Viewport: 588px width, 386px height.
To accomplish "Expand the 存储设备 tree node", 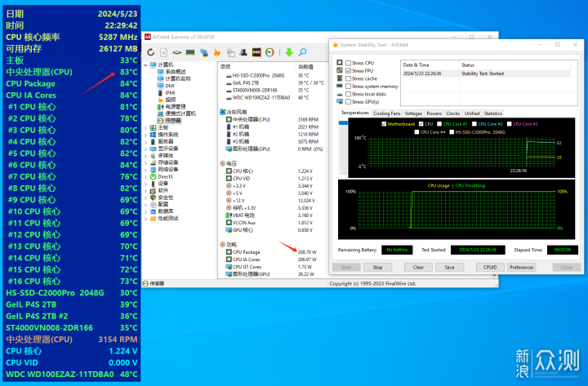I will 146,162.
